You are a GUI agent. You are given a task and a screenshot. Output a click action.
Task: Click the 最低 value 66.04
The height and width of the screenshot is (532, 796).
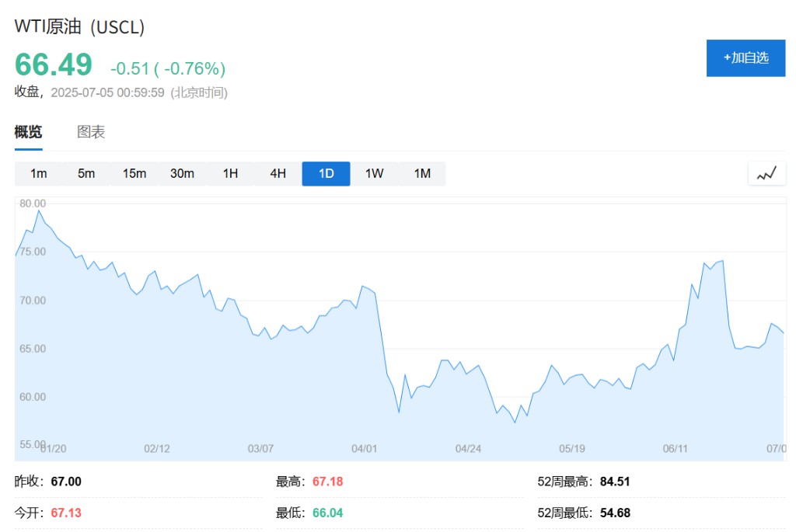[327, 513]
